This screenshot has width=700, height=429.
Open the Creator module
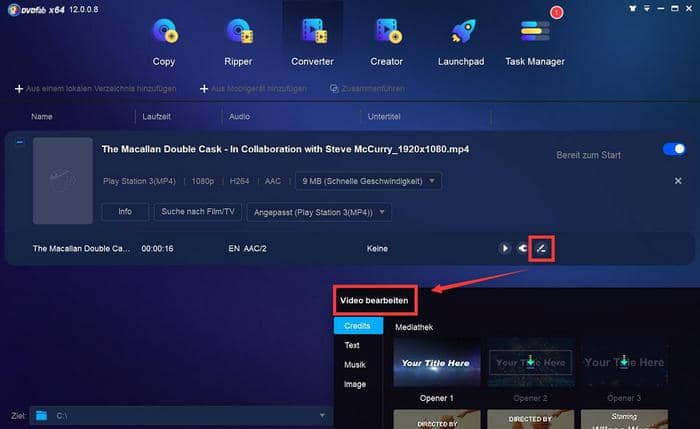pos(386,40)
